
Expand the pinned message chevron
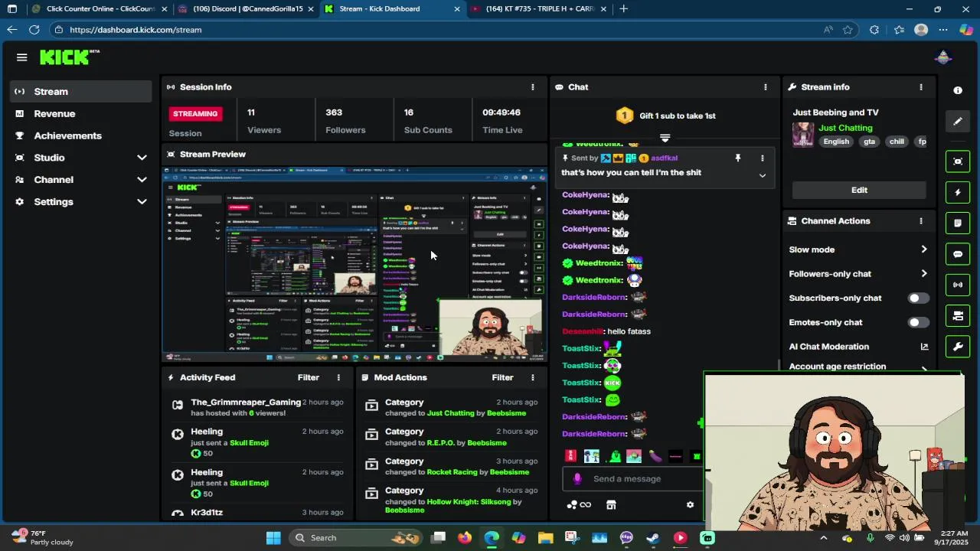tap(762, 175)
